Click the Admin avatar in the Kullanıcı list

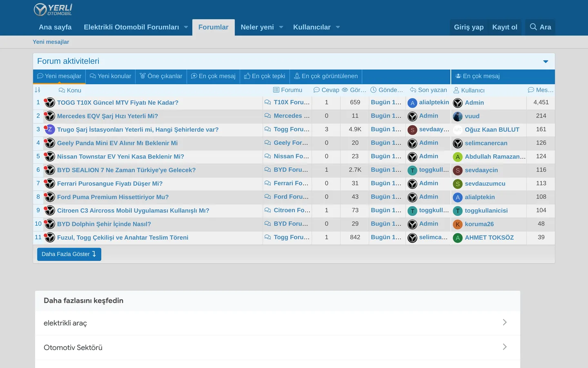pos(458,103)
